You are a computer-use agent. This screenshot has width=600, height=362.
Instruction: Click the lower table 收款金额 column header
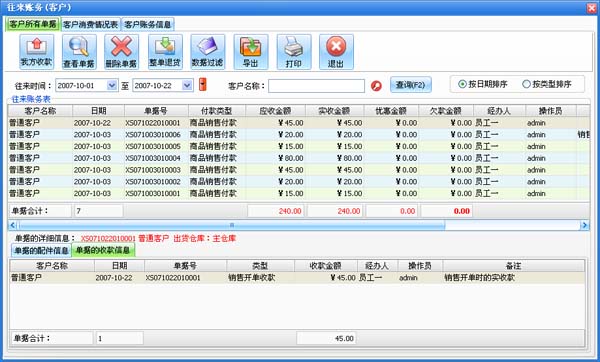[325, 266]
